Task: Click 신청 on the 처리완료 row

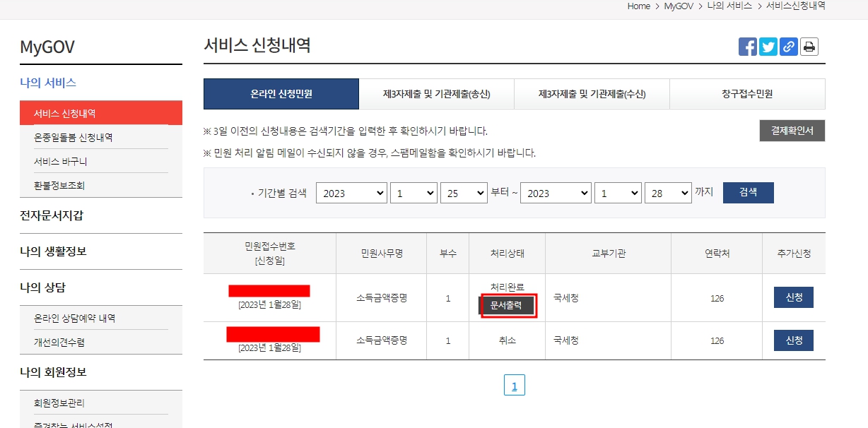Action: coord(793,297)
